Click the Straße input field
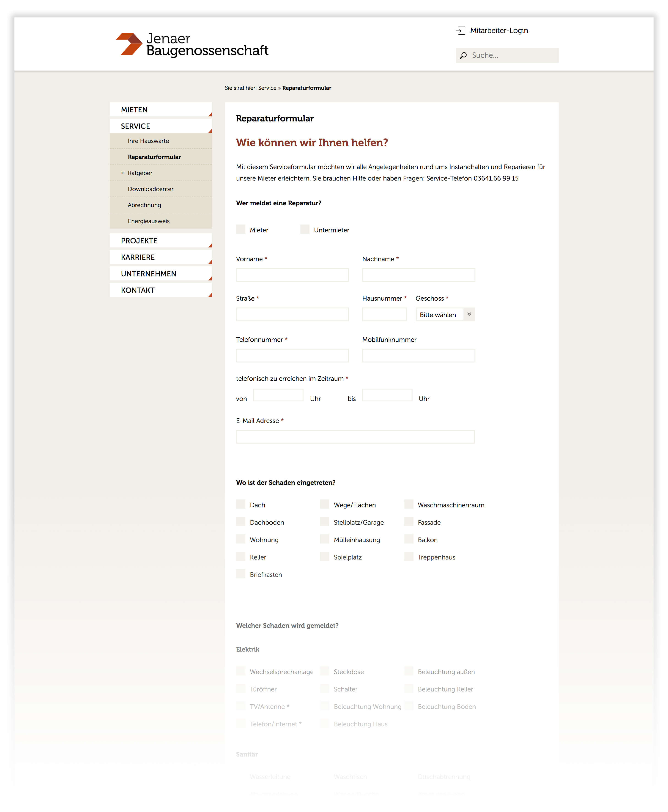668x812 pixels. point(293,314)
